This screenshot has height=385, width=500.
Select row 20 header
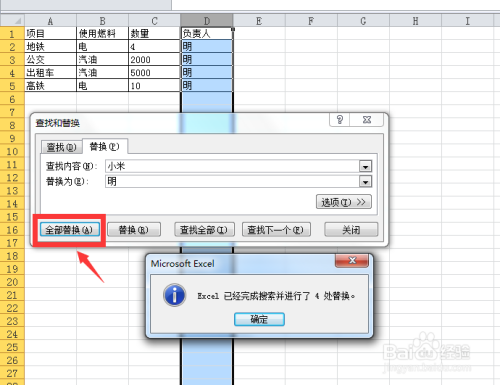coord(12,282)
